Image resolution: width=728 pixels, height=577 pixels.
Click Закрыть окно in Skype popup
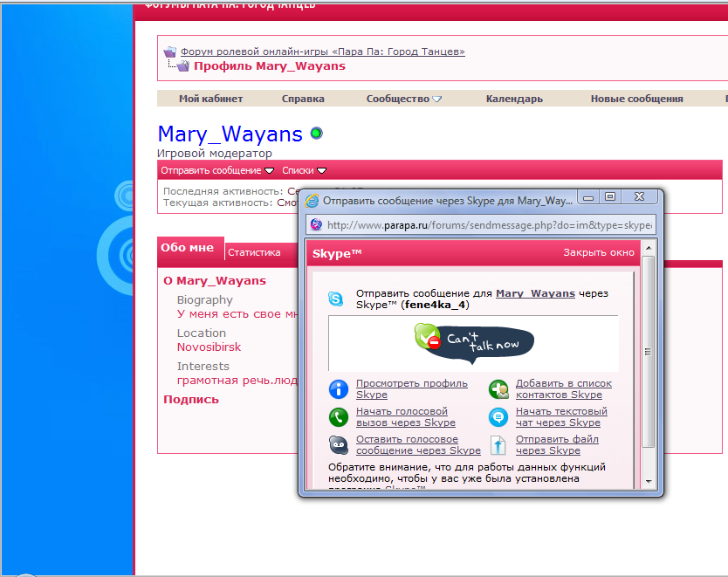tap(599, 252)
